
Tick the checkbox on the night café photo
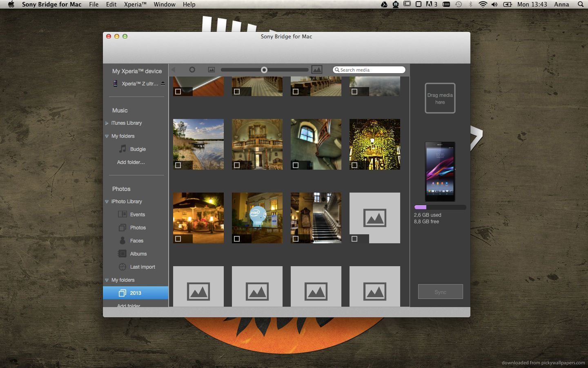(178, 239)
